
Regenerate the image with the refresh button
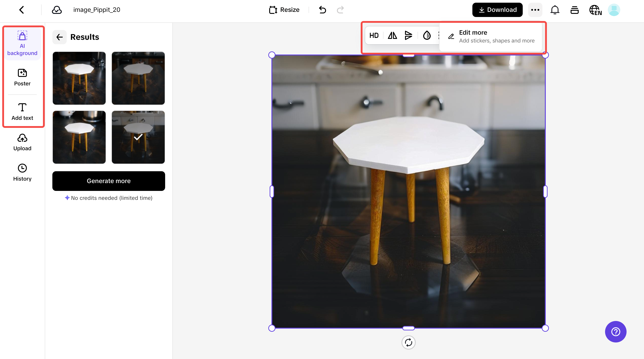(409, 342)
